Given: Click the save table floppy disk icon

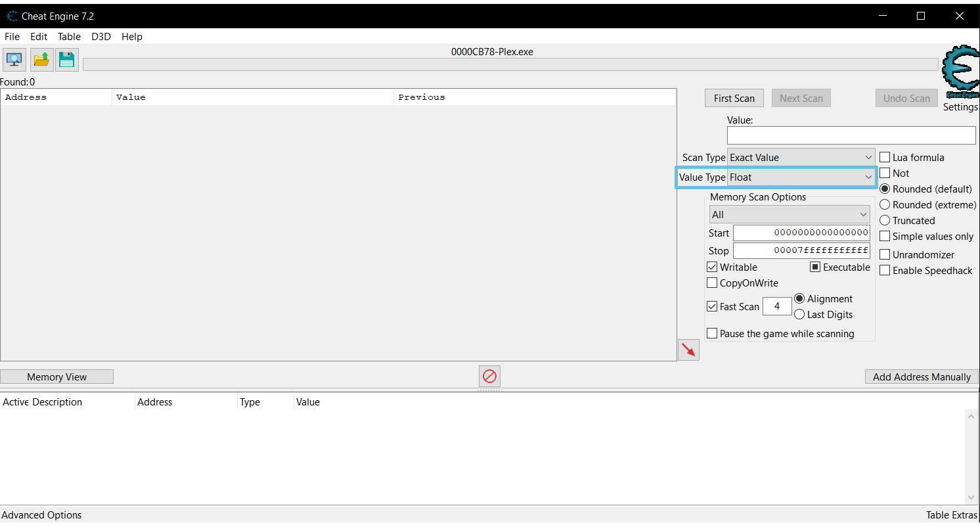Looking at the screenshot, I should [67, 60].
